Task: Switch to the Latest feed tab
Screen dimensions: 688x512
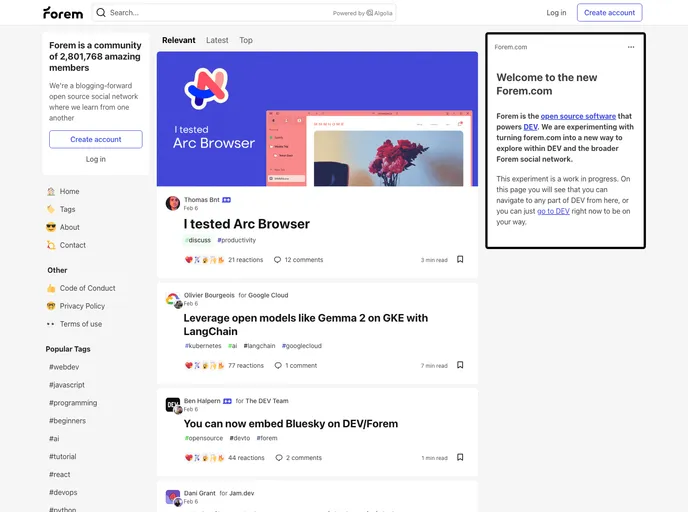Action: click(217, 40)
